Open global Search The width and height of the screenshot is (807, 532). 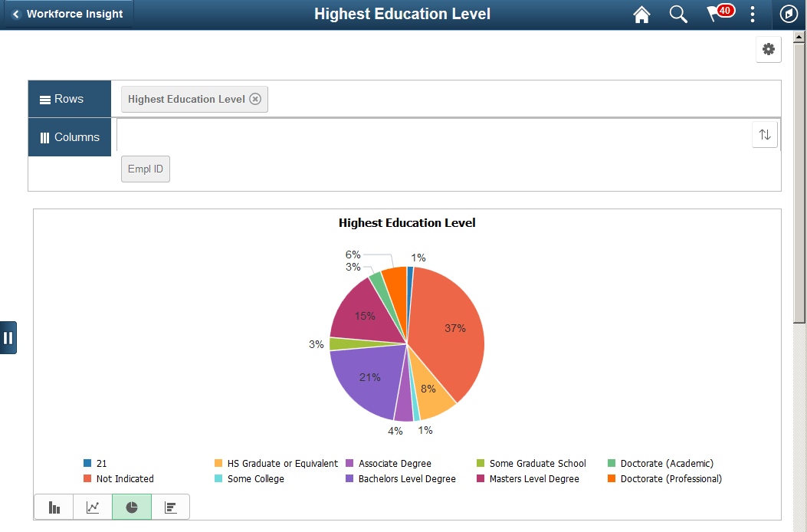pos(678,15)
